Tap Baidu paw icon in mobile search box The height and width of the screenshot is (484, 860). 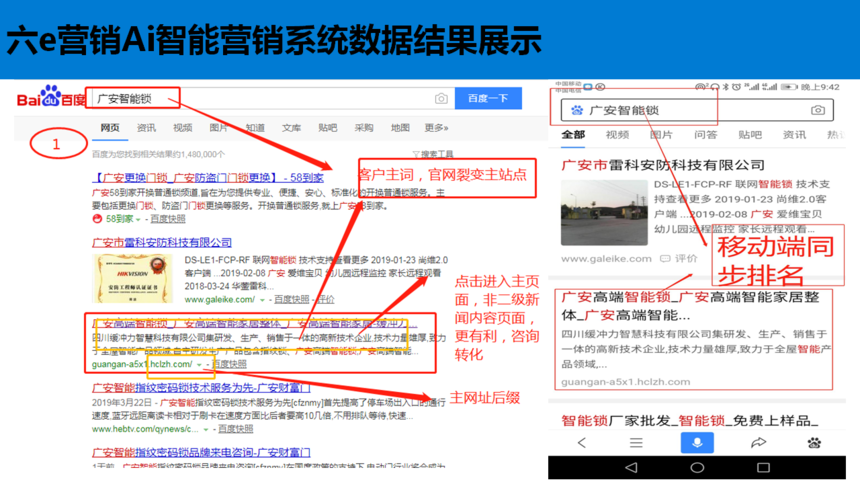(x=576, y=110)
